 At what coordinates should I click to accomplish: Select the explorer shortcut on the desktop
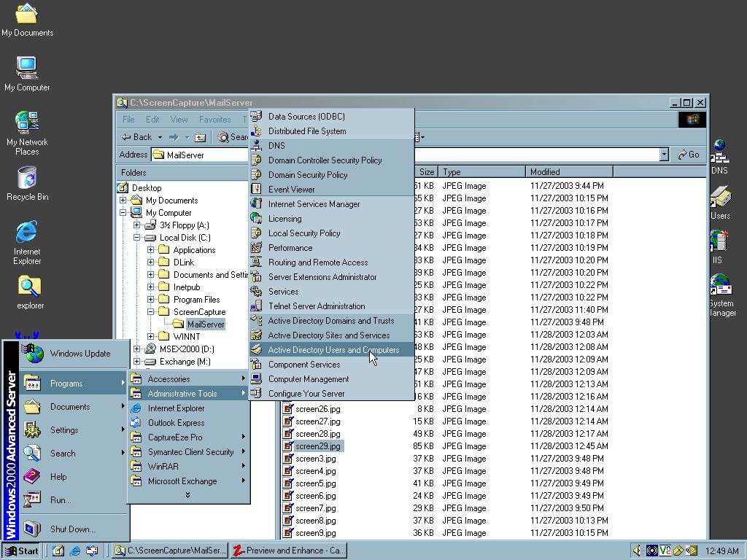tap(29, 293)
